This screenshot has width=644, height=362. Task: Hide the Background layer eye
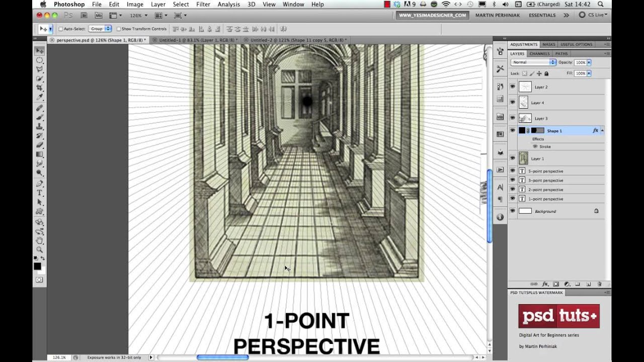pos(512,211)
